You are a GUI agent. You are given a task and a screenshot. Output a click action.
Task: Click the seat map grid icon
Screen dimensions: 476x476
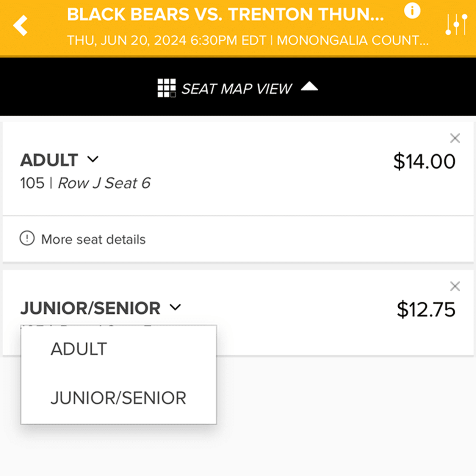point(167,88)
